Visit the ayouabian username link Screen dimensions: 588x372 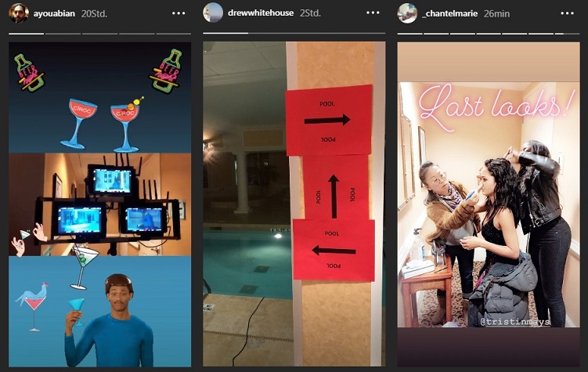[x=54, y=13]
